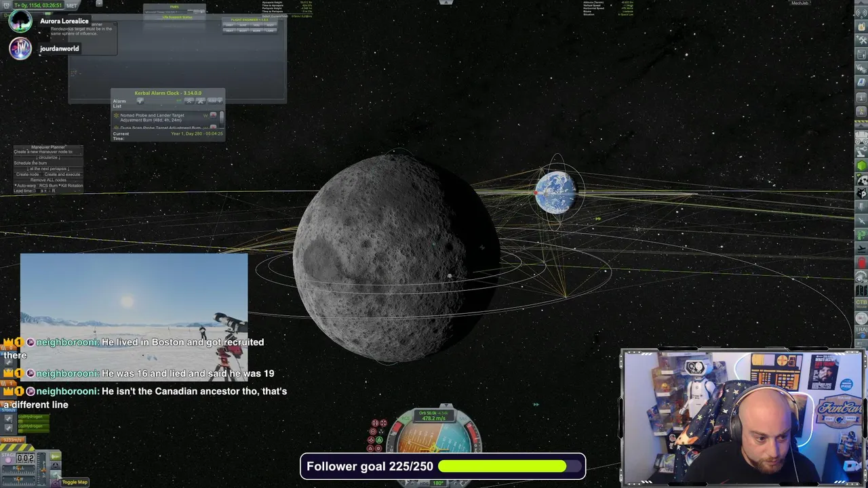This screenshot has height=488, width=868.
Task: Click the rover truck icon in right toolbar
Action: [x=861, y=137]
